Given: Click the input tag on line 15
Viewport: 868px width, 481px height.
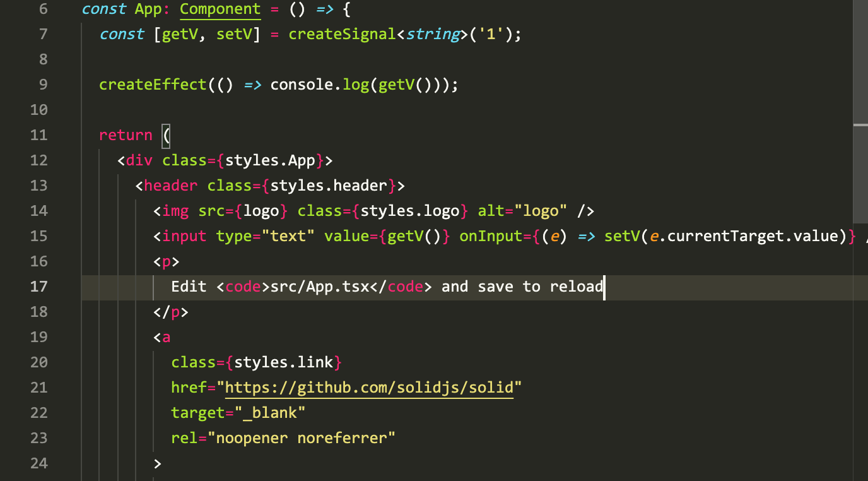Looking at the screenshot, I should (x=184, y=235).
